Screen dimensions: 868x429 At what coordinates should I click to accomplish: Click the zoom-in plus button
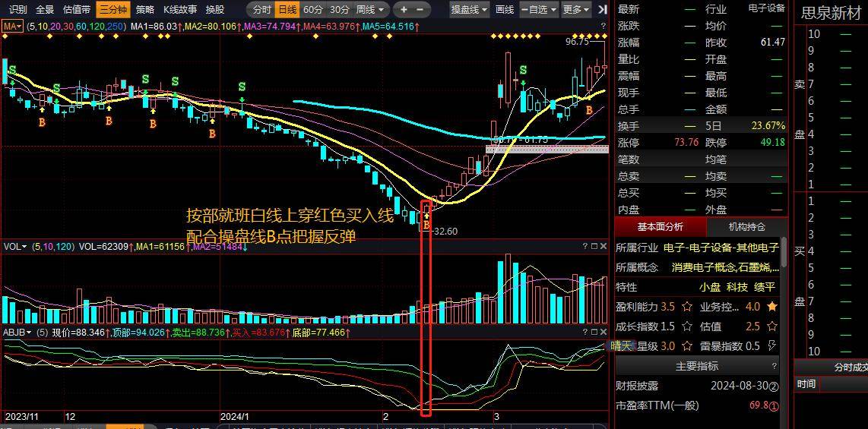[404, 9]
